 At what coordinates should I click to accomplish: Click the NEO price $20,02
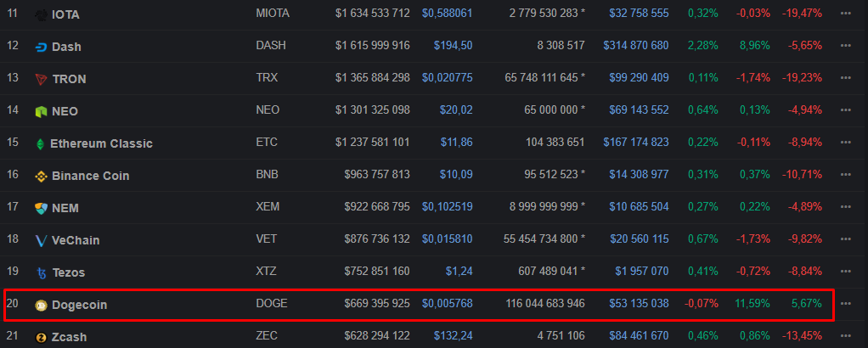pos(457,109)
